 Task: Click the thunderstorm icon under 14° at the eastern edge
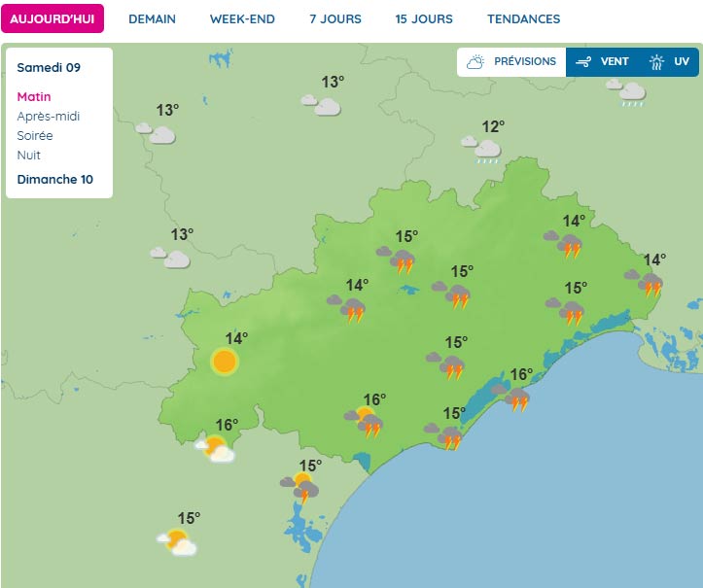point(644,283)
